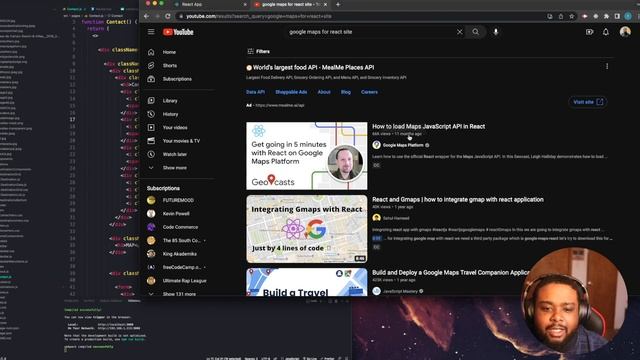This screenshot has height=360, width=640.
Task: Start voice search with microphone icon
Action: [496, 32]
